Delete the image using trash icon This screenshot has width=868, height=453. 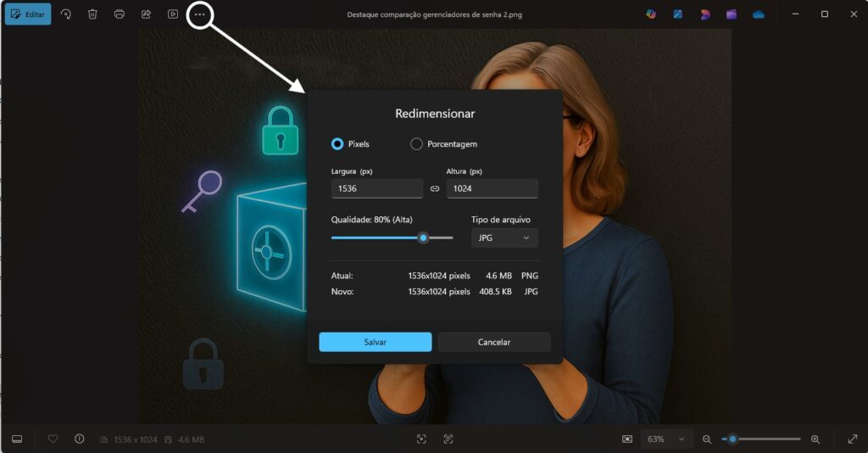coord(92,14)
